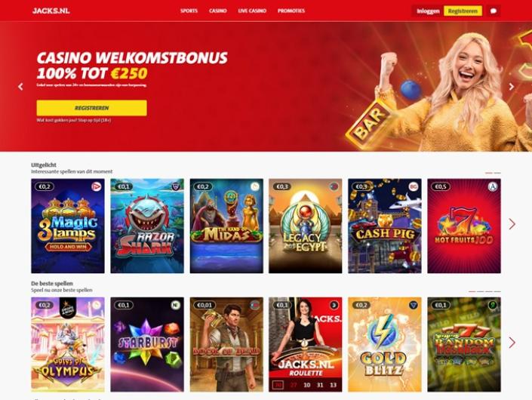
Task: Go to previous banner slide arrow
Action: [x=20, y=87]
